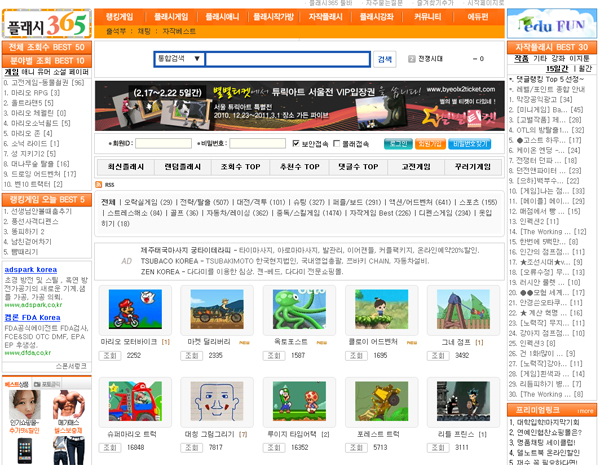Click the 플래시365 site logo
600x465 pixels.
(x=46, y=24)
